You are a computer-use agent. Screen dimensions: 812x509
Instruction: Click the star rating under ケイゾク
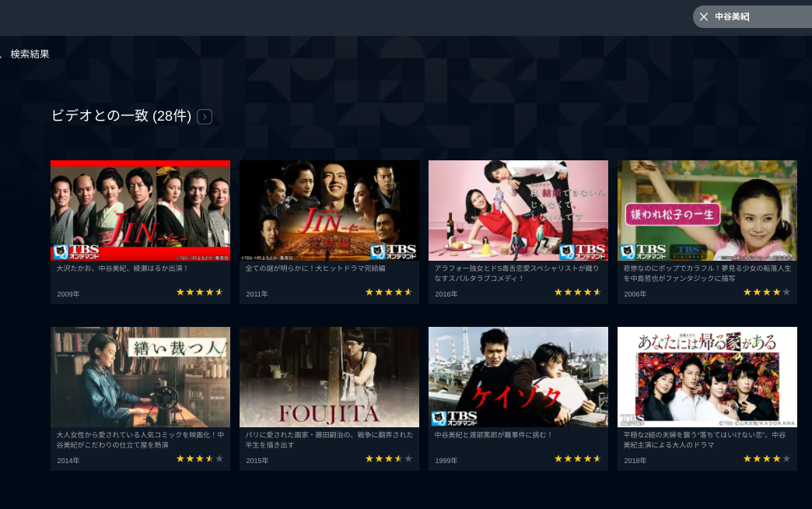(578, 458)
